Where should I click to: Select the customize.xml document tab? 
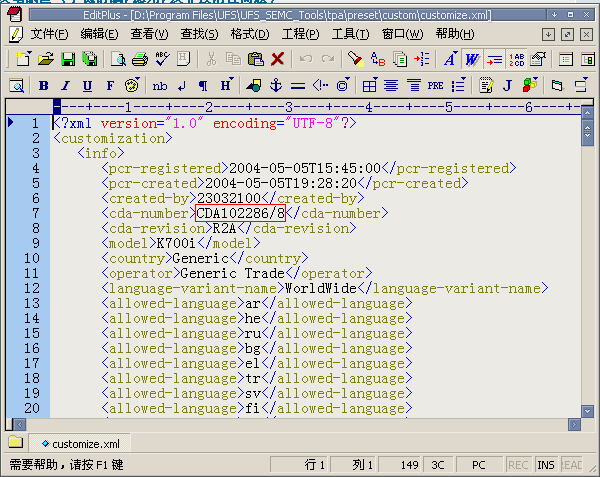tap(78, 443)
